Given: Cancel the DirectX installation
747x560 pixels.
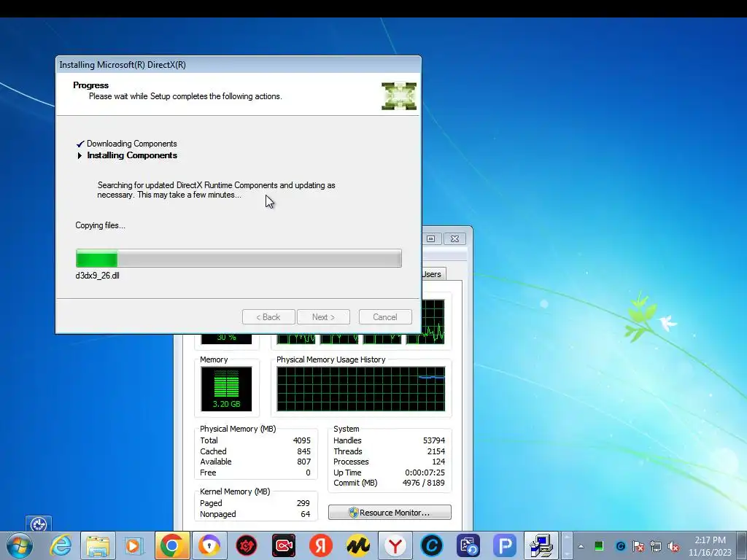Looking at the screenshot, I should [x=385, y=317].
